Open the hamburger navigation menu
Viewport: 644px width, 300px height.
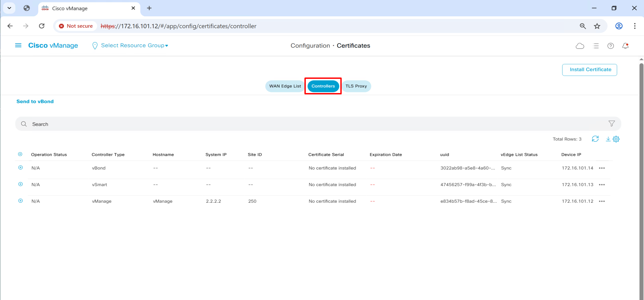pos(18,46)
